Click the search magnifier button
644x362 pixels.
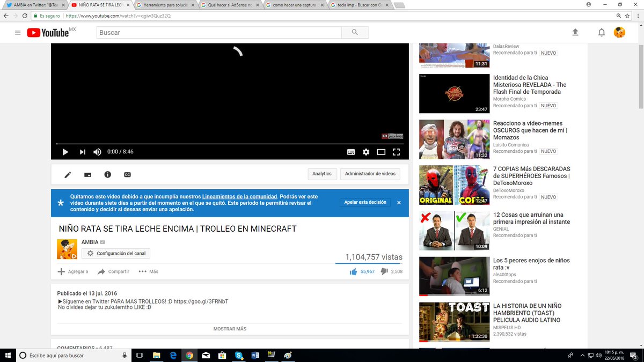point(355,33)
